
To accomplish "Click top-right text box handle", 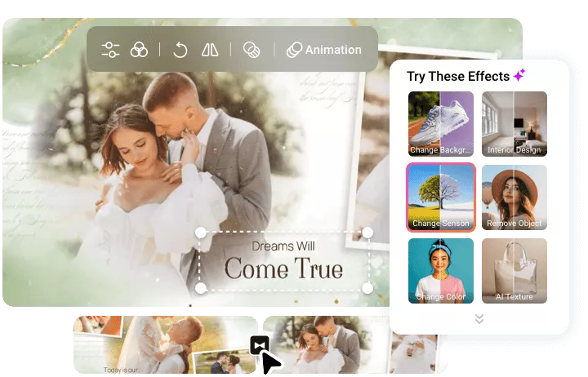I will (367, 233).
